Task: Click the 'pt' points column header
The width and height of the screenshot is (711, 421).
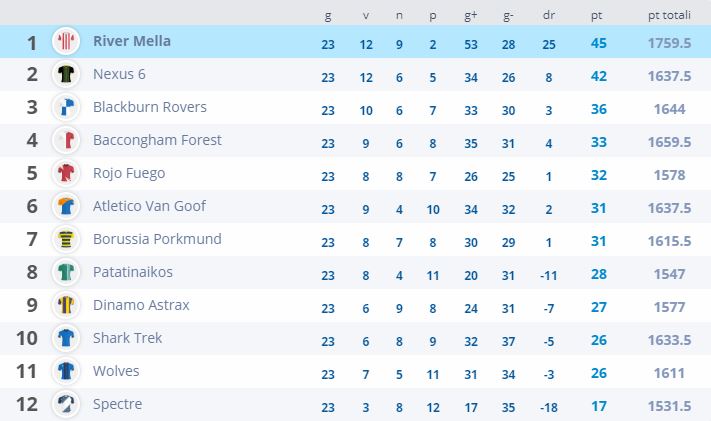Action: point(599,15)
